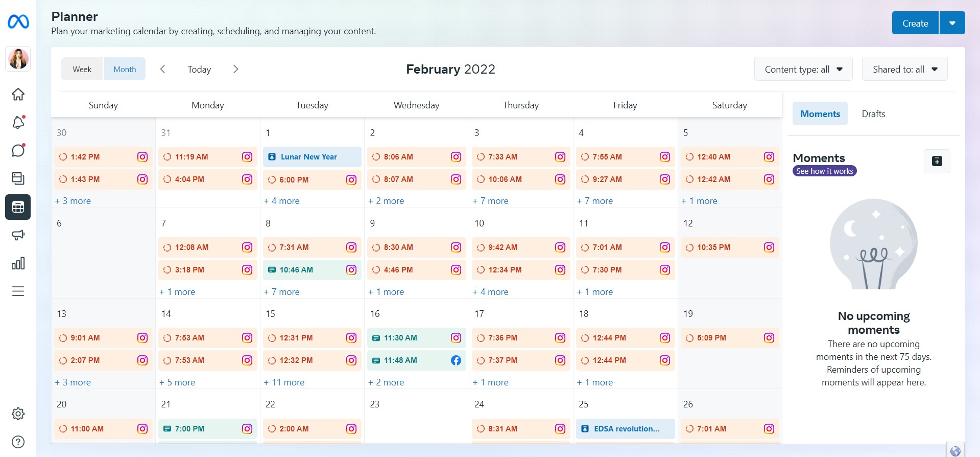Open the 9:01 AM post on February 13
980x457 pixels.
[x=103, y=338]
